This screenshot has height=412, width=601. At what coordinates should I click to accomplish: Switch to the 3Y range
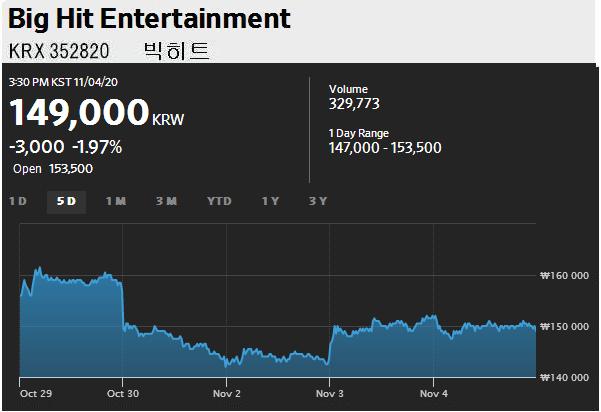point(318,201)
